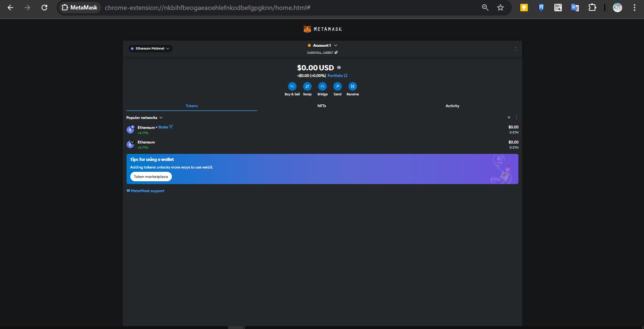Click the browser forward arrow
The image size is (644, 329).
[x=27, y=8]
